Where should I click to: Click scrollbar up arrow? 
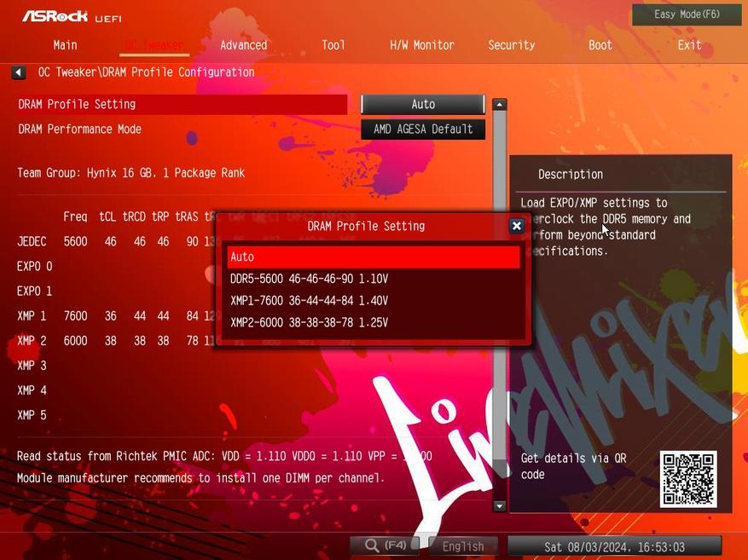point(500,104)
